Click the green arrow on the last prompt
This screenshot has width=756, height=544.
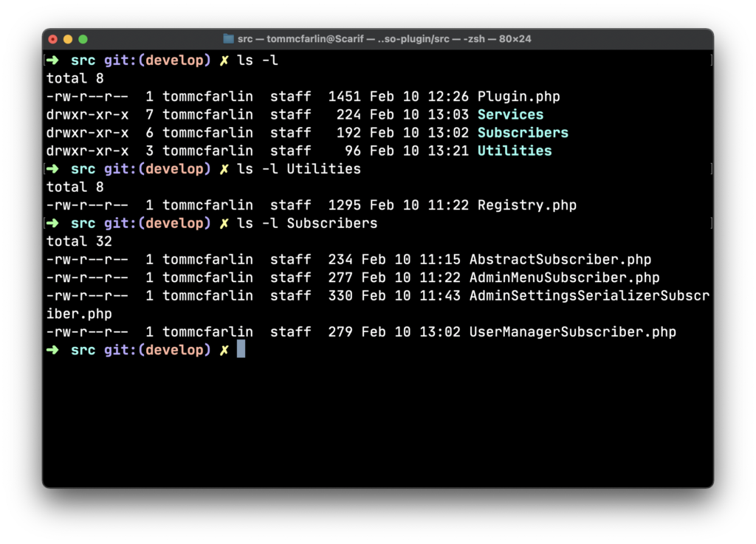(52, 350)
